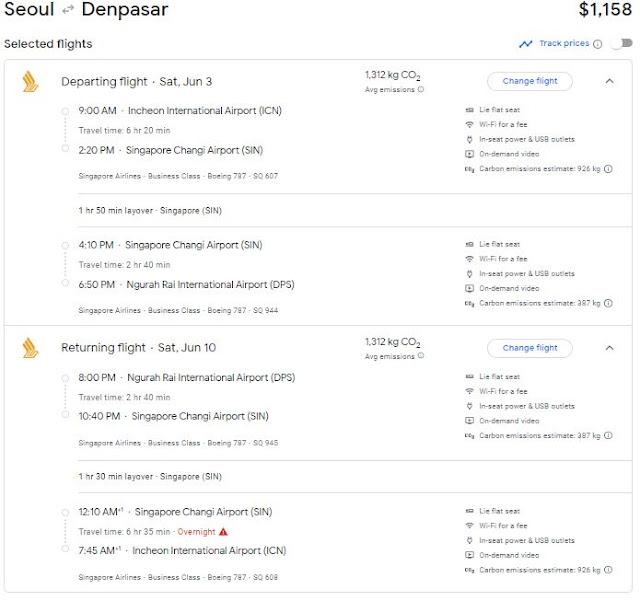Click Singapore Airlines logo on returning flight

30,348
